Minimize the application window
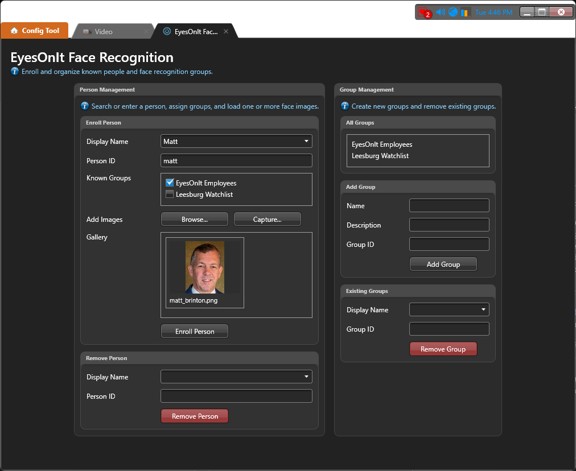Image resolution: width=576 pixels, height=471 pixels. pyautogui.click(x=527, y=12)
